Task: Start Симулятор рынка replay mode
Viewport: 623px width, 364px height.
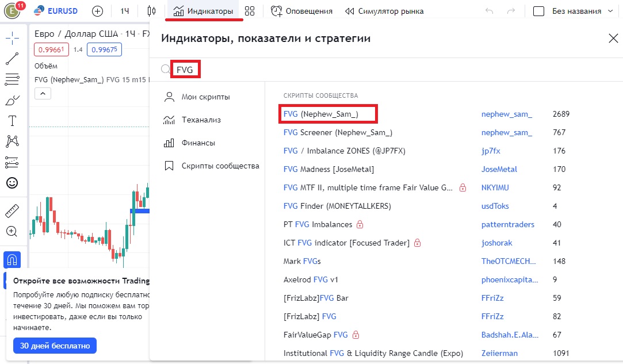Action: [384, 11]
